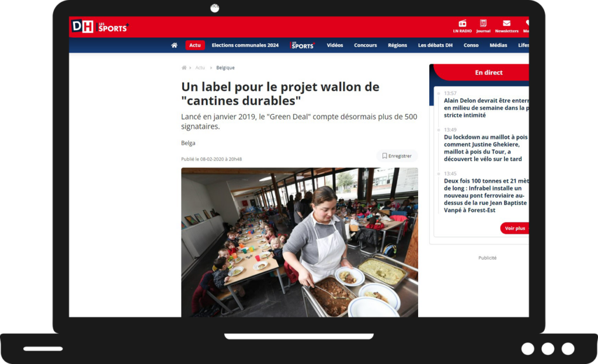This screenshot has width=598, height=364.
Task: Open LN Radio via radio icon
Action: [462, 23]
